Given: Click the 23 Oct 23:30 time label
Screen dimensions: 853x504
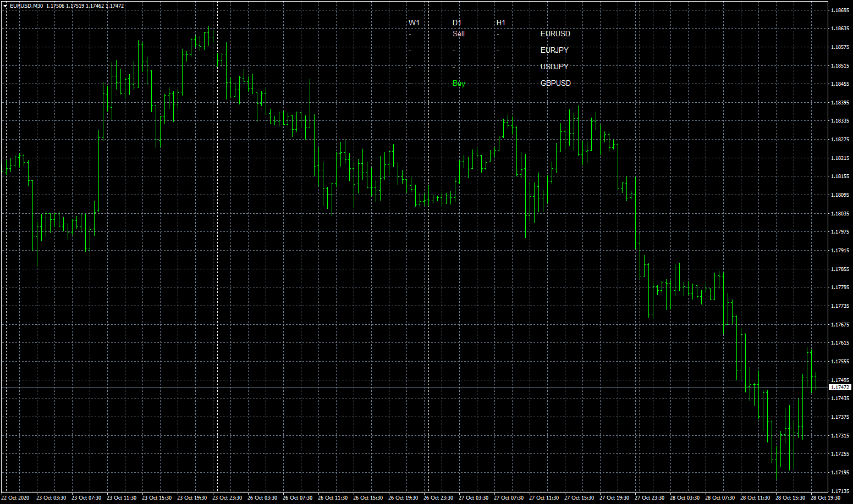Looking at the screenshot, I should click(227, 498).
